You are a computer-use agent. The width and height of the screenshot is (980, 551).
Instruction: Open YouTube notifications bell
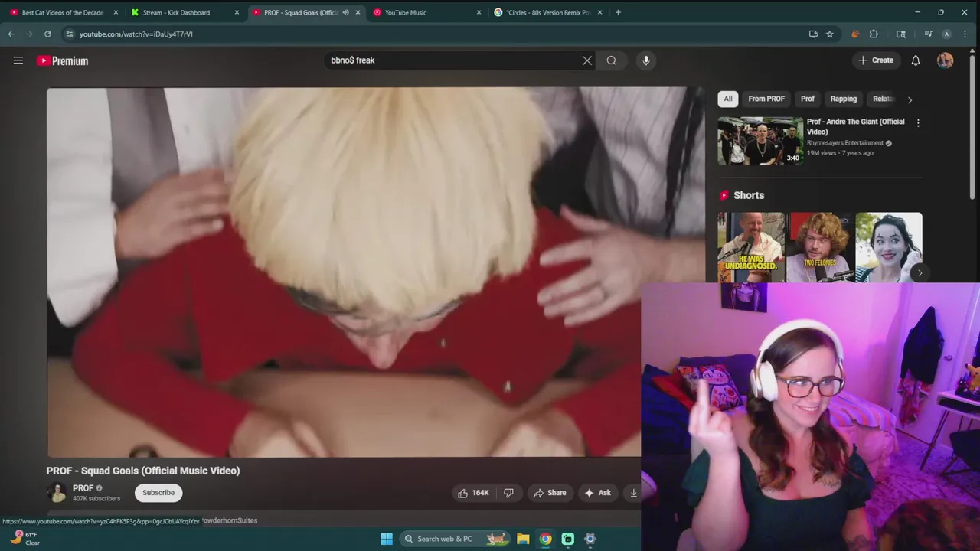pyautogui.click(x=916, y=60)
